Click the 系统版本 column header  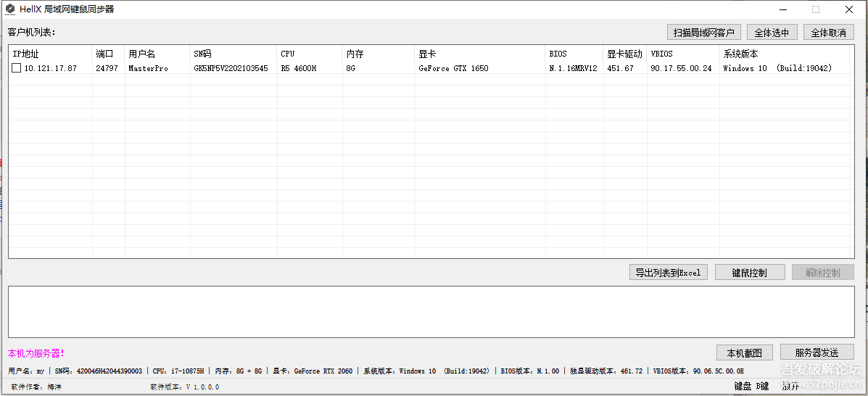[785, 54]
